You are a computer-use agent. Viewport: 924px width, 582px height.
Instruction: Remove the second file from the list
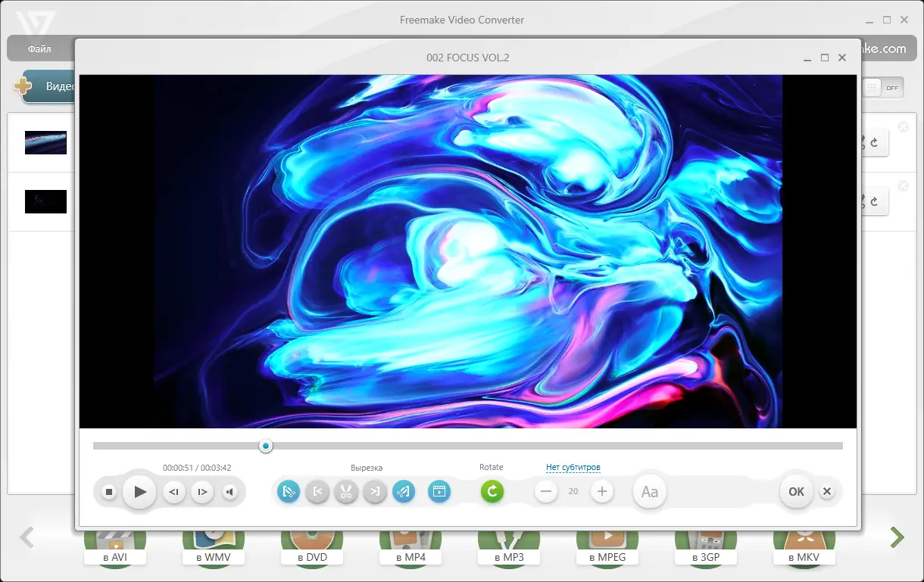tap(903, 186)
